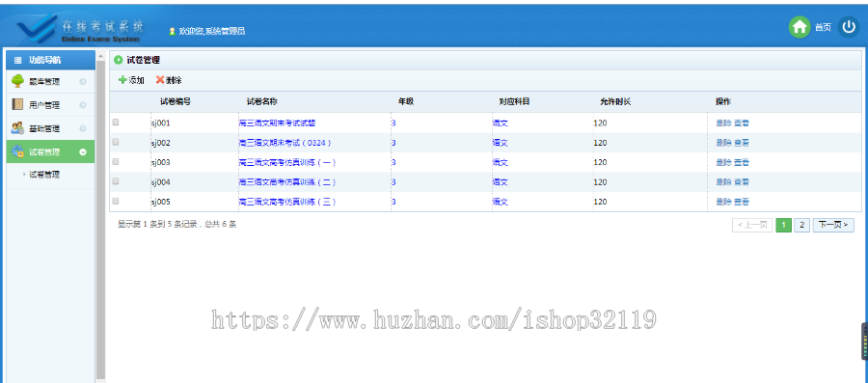This screenshot has height=383, width=868.
Task: Click 删除 link for sj002
Action: pos(723,143)
